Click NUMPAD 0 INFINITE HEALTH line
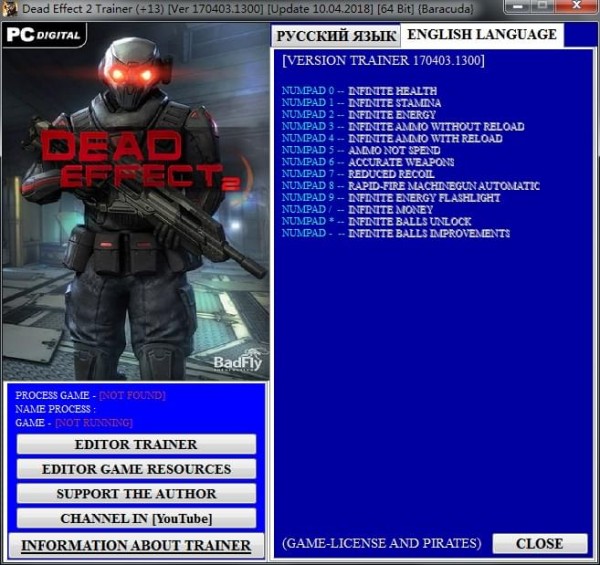The width and height of the screenshot is (600, 565). click(359, 91)
